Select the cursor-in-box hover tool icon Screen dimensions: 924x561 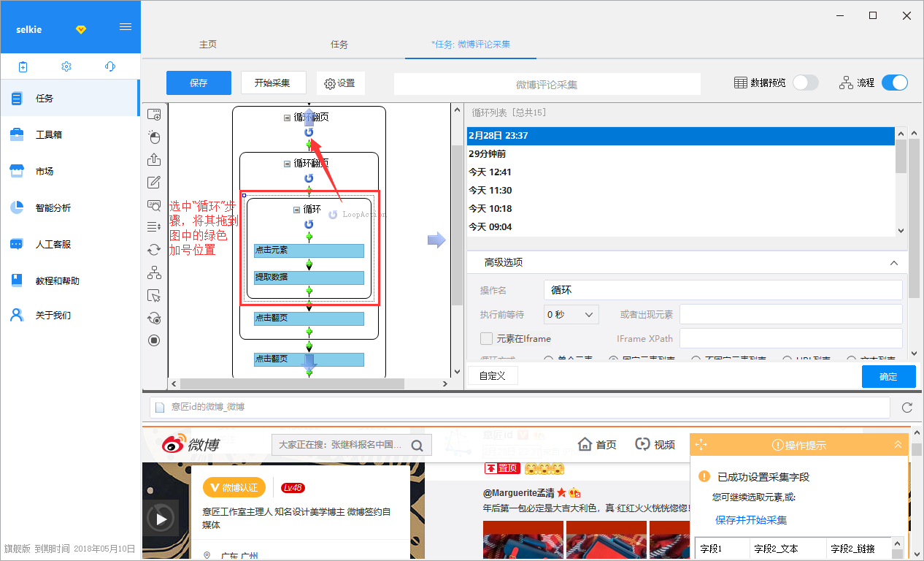click(154, 295)
